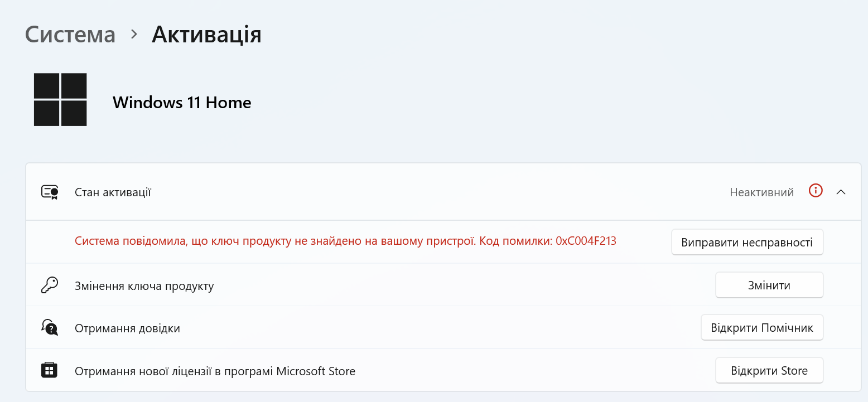Open Система in the breadcrumb navigation
868x402 pixels.
(x=70, y=35)
